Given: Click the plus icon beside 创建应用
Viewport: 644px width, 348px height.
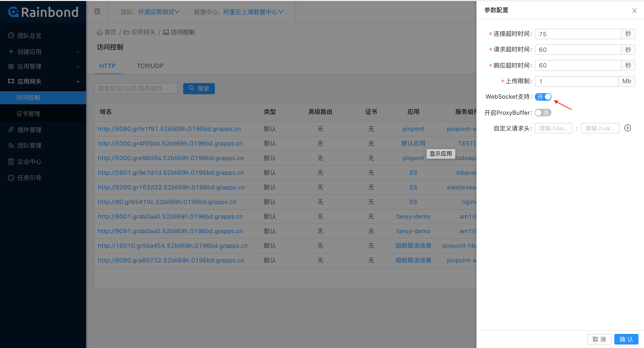Looking at the screenshot, I should pyautogui.click(x=11, y=51).
